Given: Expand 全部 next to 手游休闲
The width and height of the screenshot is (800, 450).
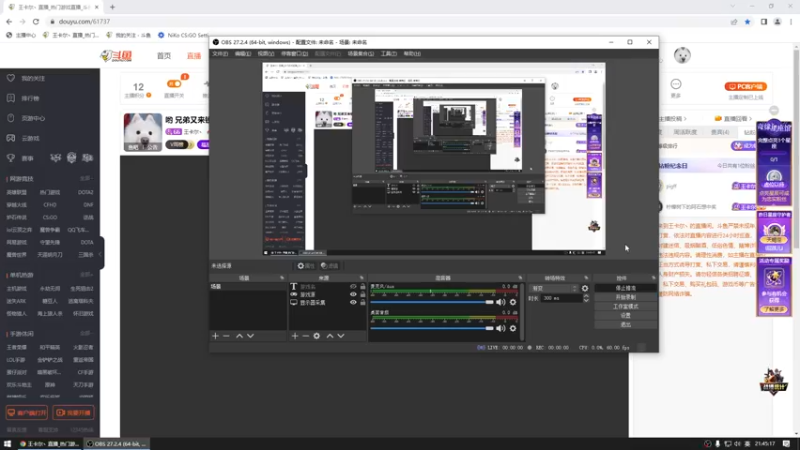Looking at the screenshot, I should [85, 334].
